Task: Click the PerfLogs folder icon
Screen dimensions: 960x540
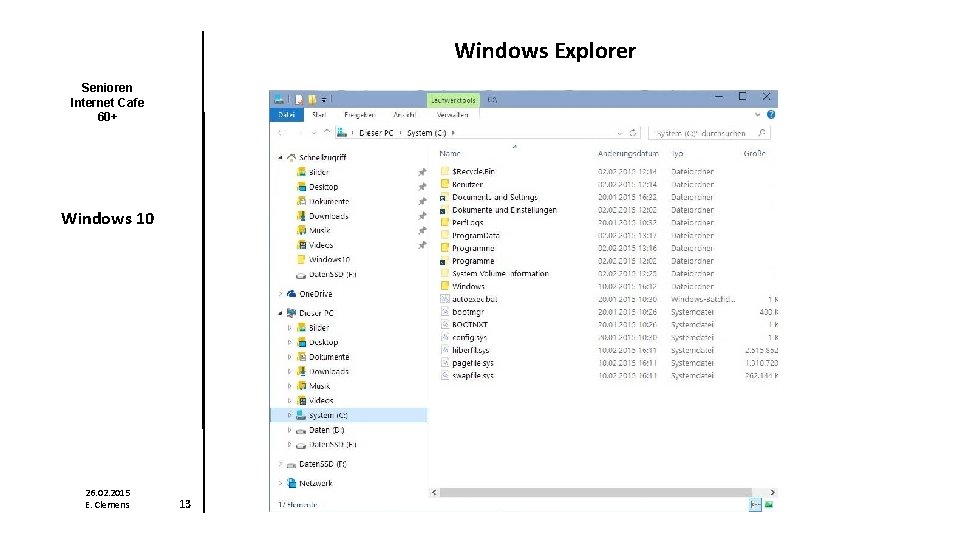Action: (x=445, y=222)
